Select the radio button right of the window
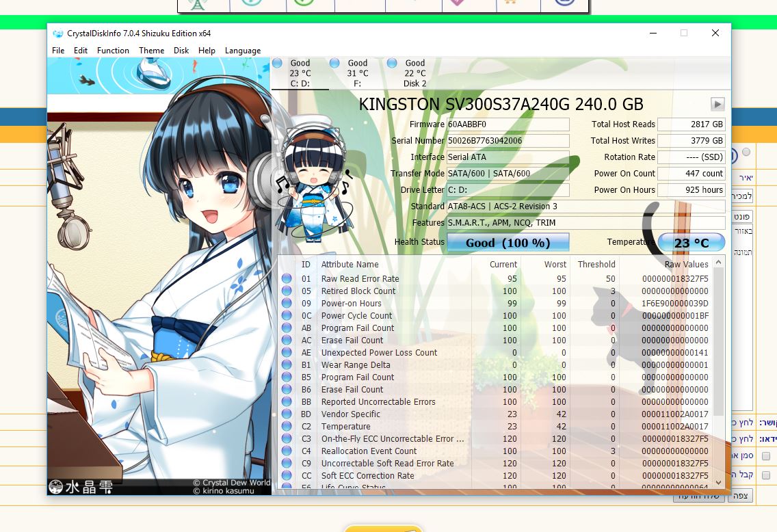Viewport: 777px width, 532px height. (746, 152)
